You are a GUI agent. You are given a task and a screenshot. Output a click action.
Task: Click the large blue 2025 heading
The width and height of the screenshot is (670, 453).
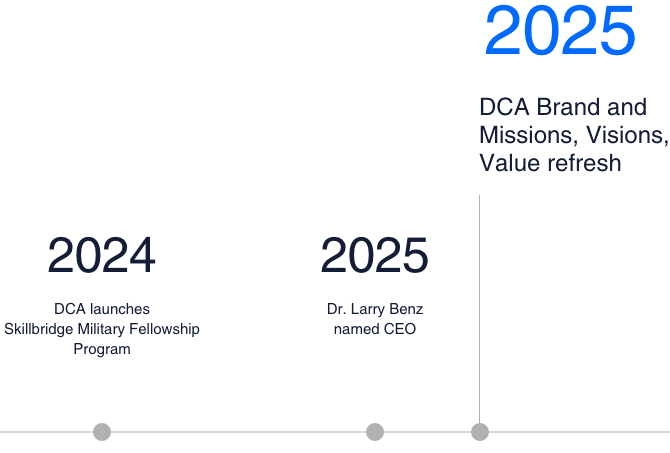pyautogui.click(x=560, y=32)
